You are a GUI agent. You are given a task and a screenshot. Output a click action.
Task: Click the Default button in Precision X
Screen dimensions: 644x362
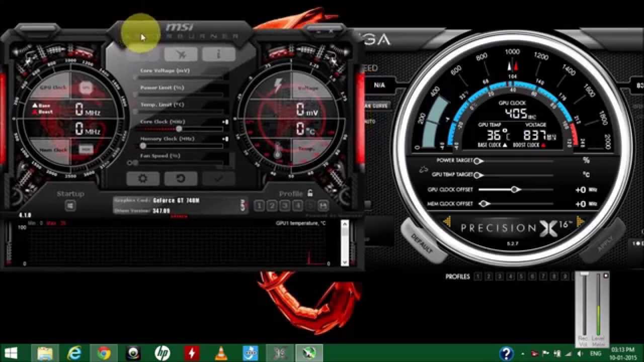(x=422, y=243)
